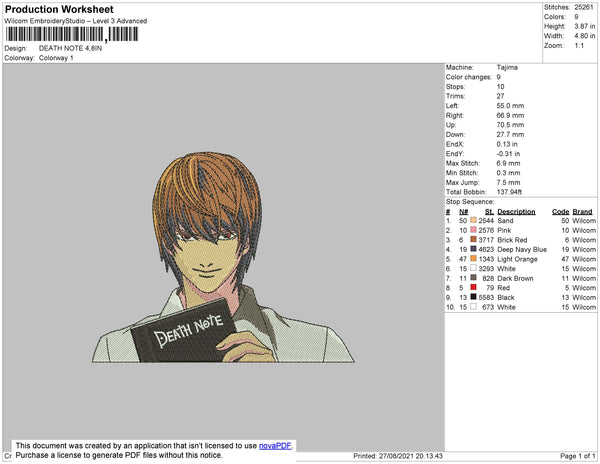Click the novaPDF hyperlink in the notice
The width and height of the screenshot is (600, 464).
point(275,446)
